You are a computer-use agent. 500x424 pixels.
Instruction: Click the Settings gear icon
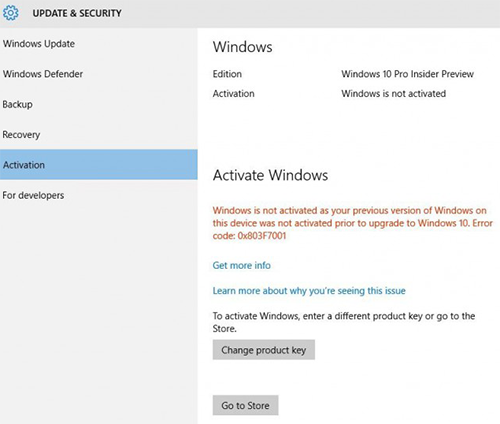coord(11,13)
